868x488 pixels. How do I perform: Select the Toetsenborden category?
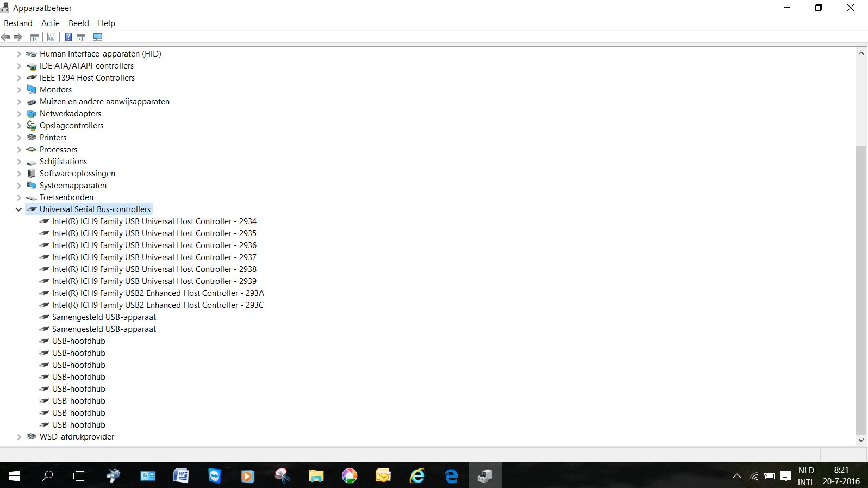point(66,197)
